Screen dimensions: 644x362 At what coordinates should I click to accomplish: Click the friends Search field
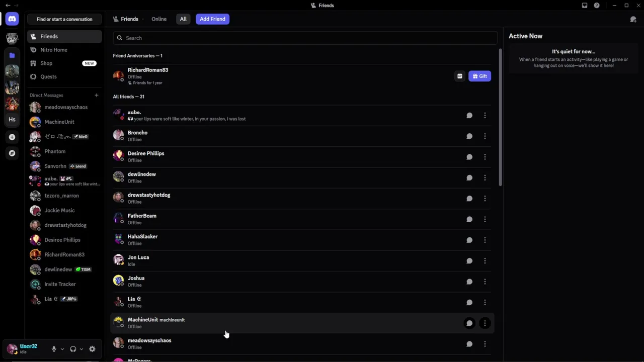coord(305,38)
